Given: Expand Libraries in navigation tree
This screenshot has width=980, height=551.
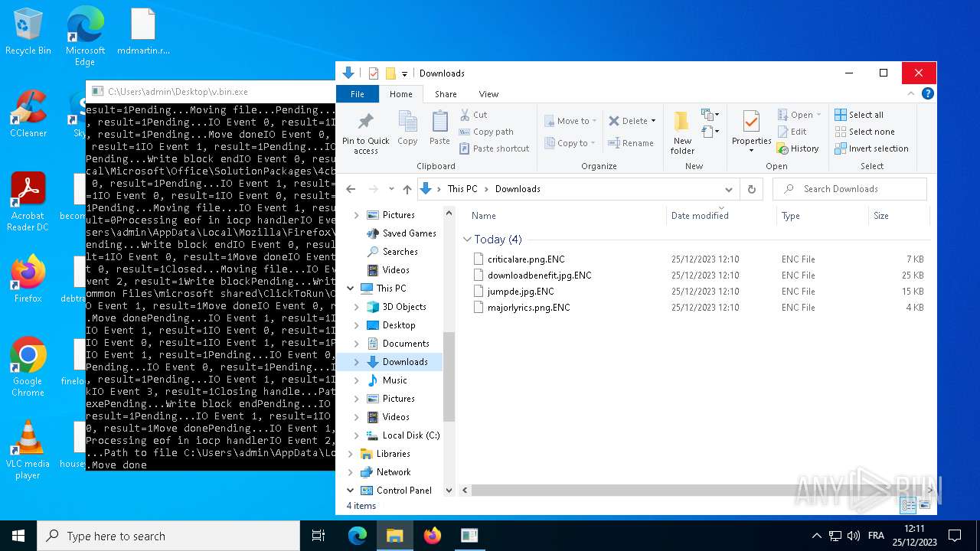Looking at the screenshot, I should tap(351, 454).
